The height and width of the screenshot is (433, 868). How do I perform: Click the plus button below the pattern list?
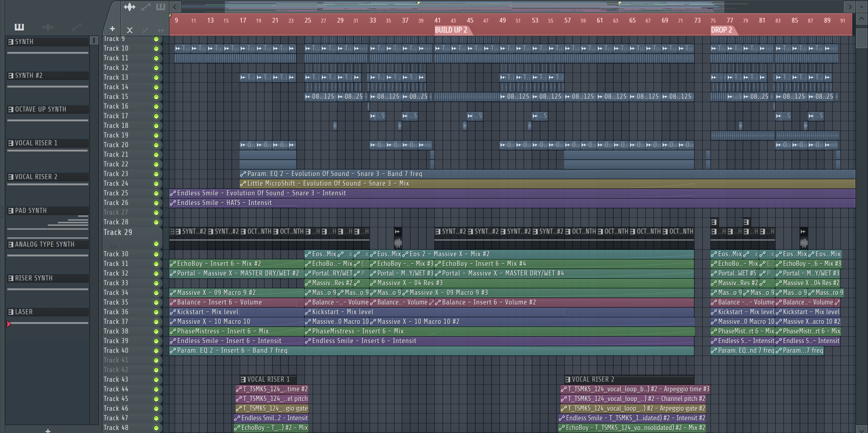click(48, 430)
